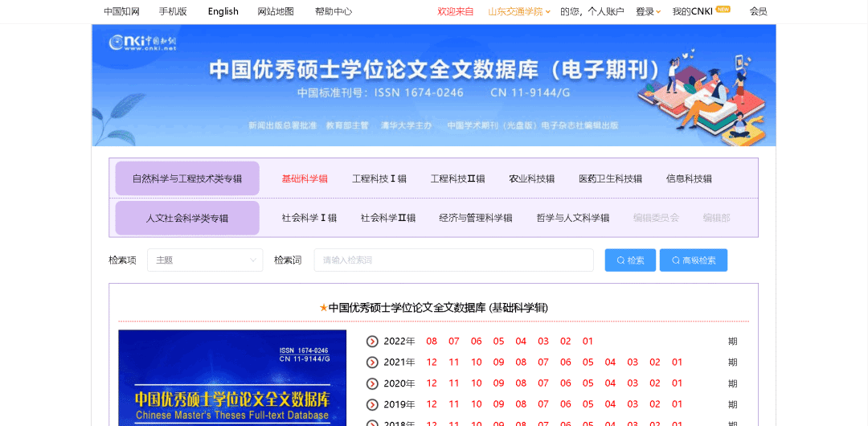Click the NEW badge next to 我的CNKI
868x426 pixels.
723,9
